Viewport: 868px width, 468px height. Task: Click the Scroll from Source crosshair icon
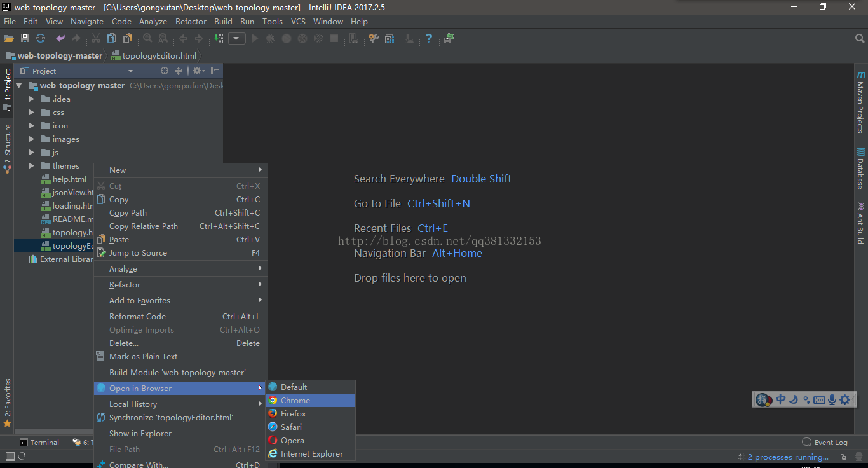click(x=165, y=71)
